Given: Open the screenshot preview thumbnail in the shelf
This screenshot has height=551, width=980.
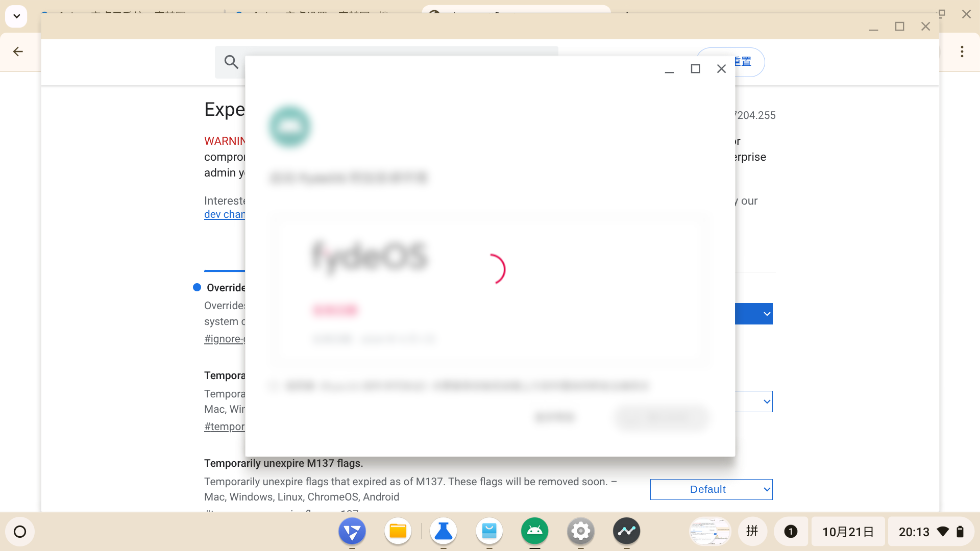Looking at the screenshot, I should pyautogui.click(x=709, y=532).
